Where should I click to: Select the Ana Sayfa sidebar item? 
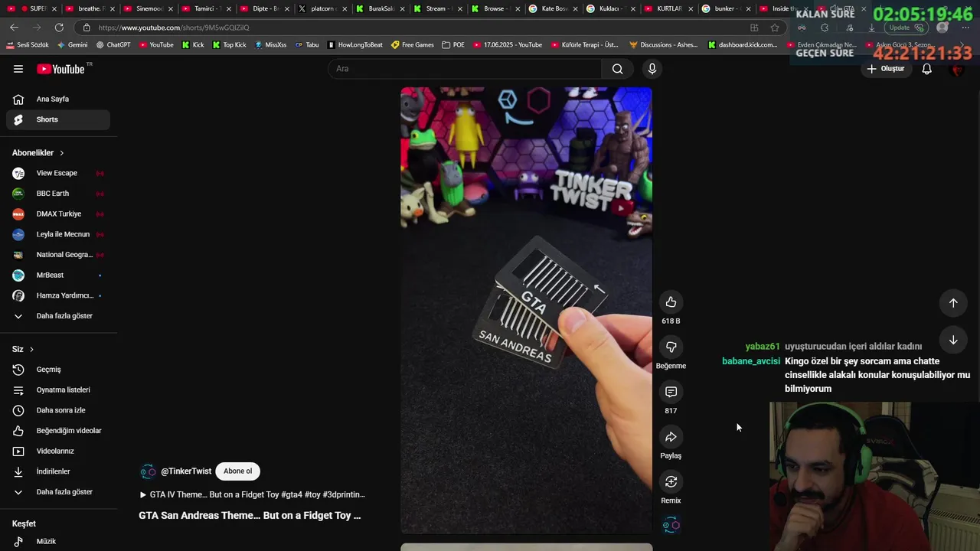click(x=58, y=99)
